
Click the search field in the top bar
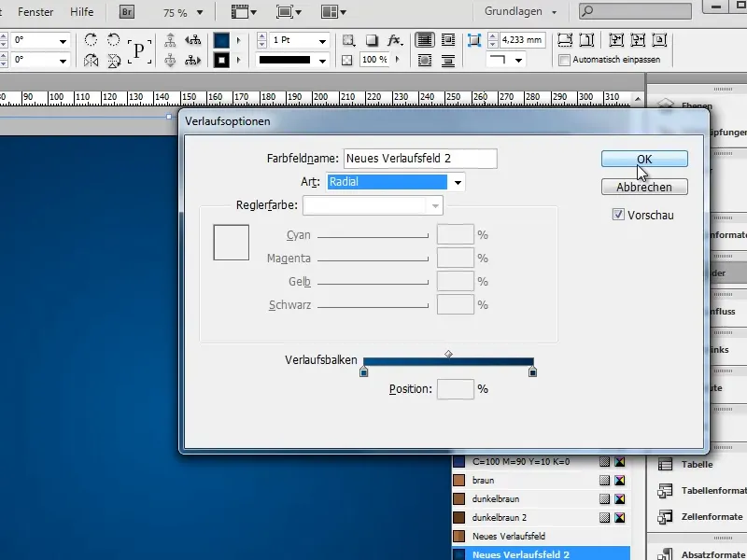(x=635, y=11)
